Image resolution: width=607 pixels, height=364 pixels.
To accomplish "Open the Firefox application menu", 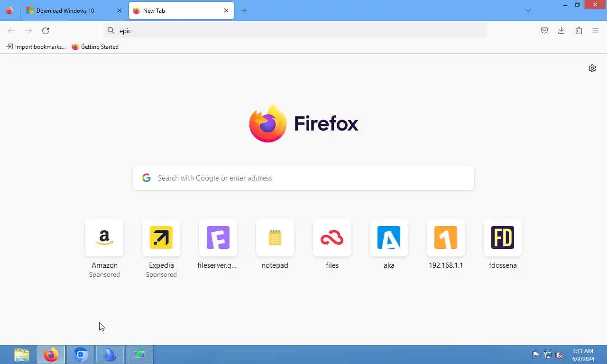I will click(x=596, y=31).
